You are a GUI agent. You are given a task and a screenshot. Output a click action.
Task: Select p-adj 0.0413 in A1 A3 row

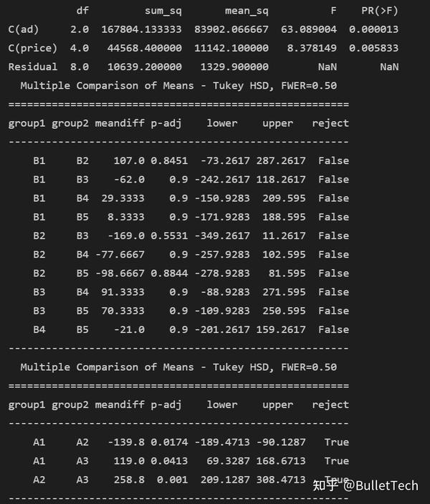point(169,461)
